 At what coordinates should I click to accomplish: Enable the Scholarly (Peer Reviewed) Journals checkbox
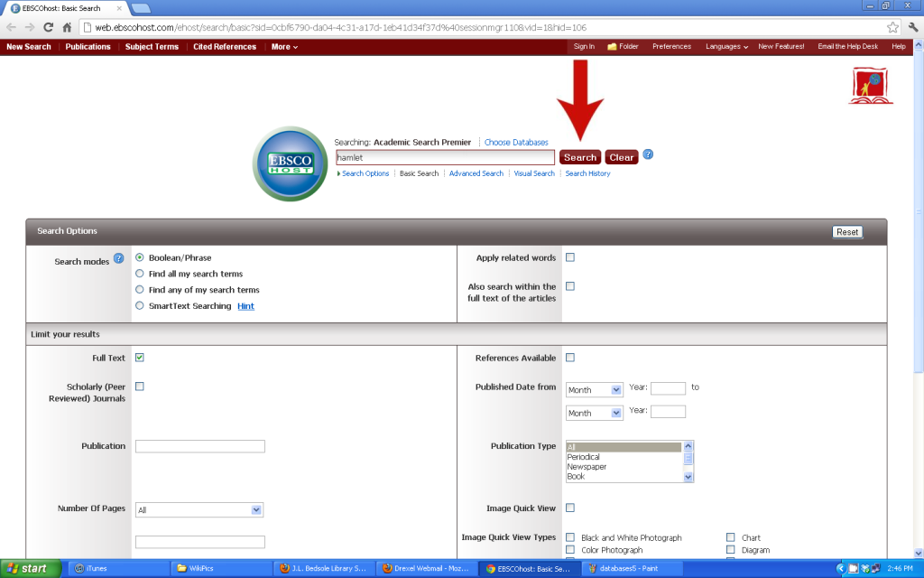point(139,386)
